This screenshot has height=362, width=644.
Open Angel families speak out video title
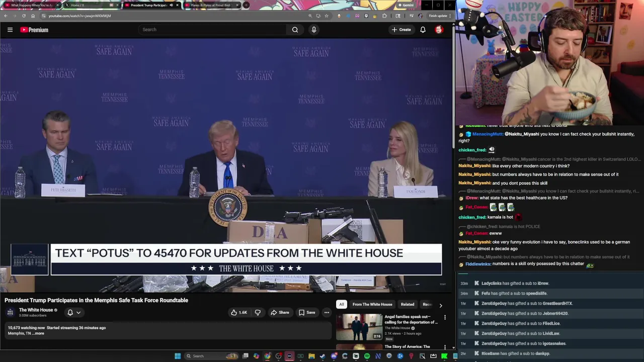(x=412, y=319)
